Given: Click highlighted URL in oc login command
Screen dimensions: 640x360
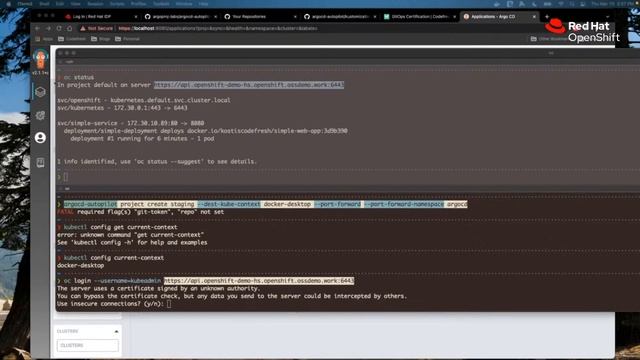Looking at the screenshot, I should pos(259,281).
